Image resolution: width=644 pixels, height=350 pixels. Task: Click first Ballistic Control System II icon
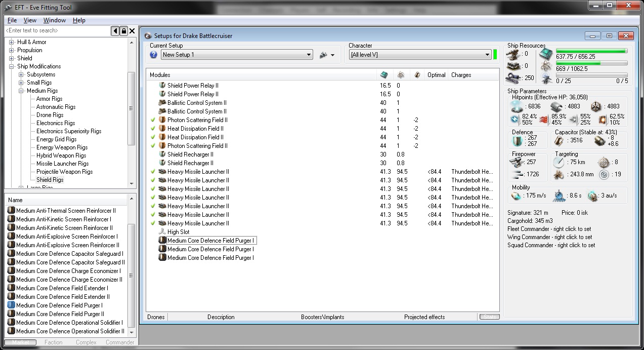162,103
